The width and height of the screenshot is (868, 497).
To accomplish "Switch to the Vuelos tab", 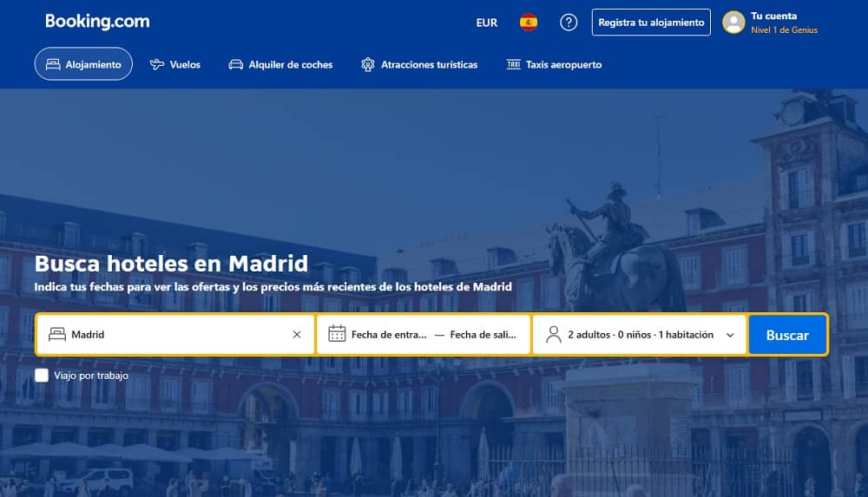I will [x=175, y=65].
